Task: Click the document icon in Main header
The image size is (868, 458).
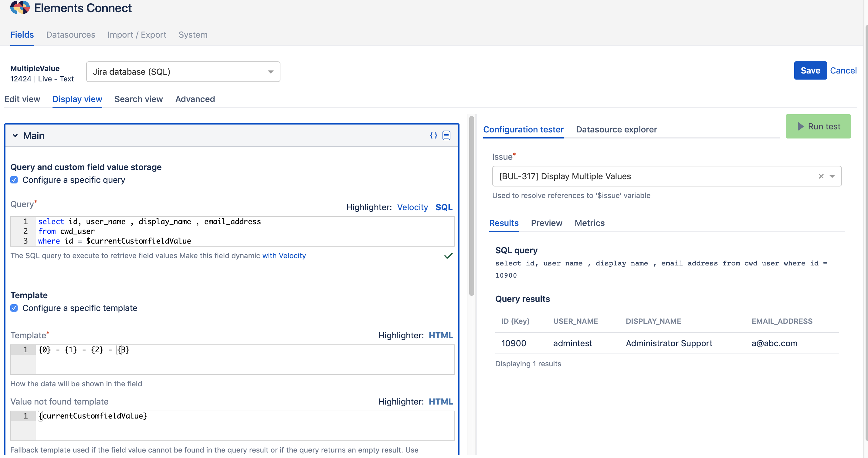Action: tap(446, 135)
